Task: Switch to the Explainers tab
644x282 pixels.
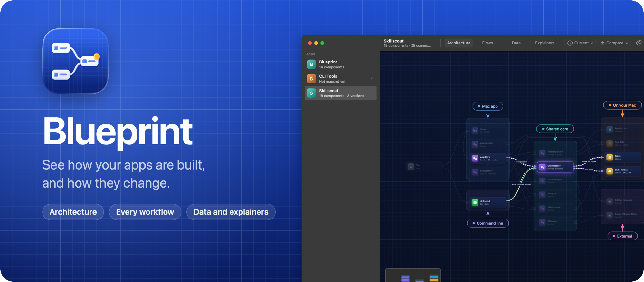Action: [x=545, y=43]
